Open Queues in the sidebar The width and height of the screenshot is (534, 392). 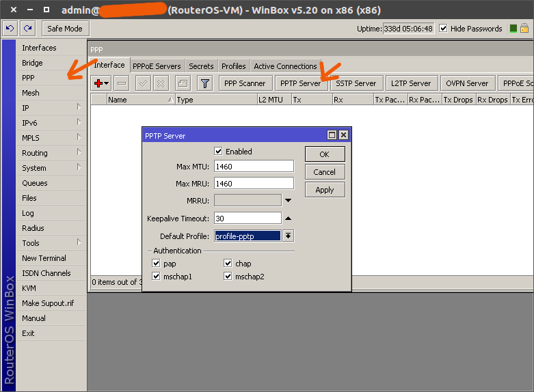(x=51, y=183)
